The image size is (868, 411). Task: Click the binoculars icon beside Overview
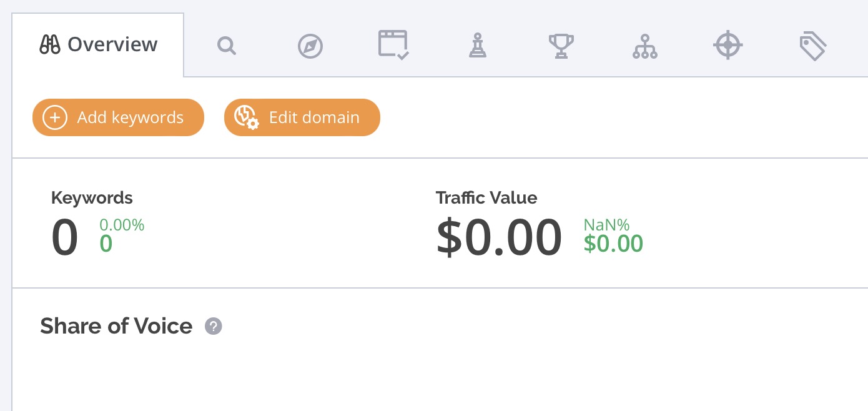(50, 44)
